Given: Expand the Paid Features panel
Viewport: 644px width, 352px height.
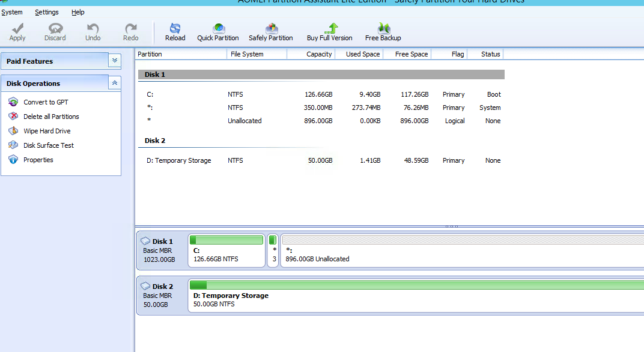Looking at the screenshot, I should click(x=114, y=60).
